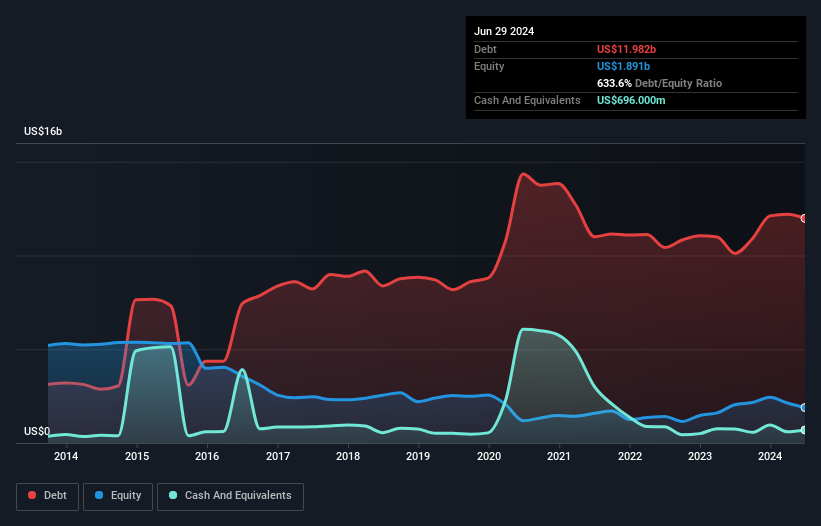Select the 2017 x-axis label
The image size is (821, 526).
click(278, 456)
